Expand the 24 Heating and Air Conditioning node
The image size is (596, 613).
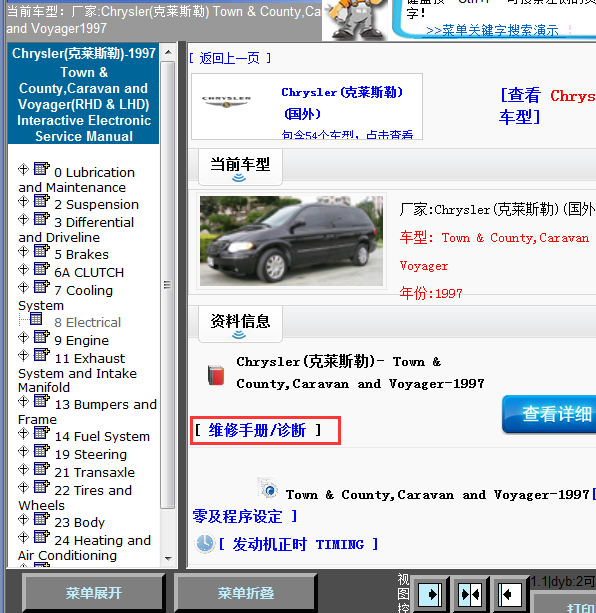(23, 537)
